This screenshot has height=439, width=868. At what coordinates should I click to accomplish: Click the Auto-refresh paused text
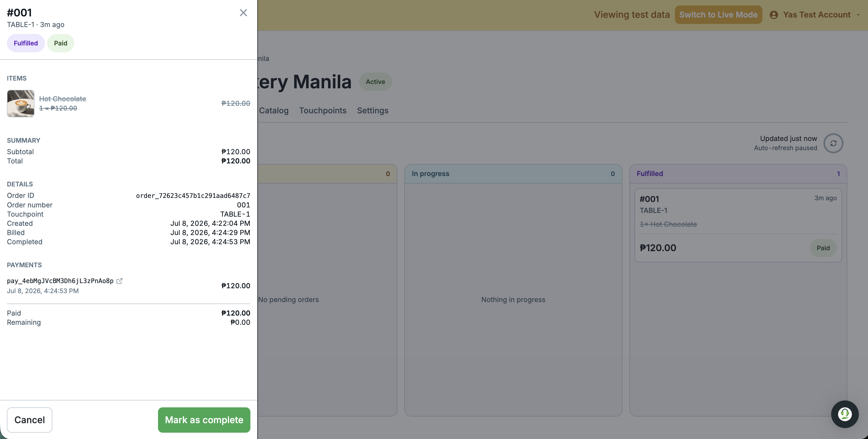click(785, 148)
